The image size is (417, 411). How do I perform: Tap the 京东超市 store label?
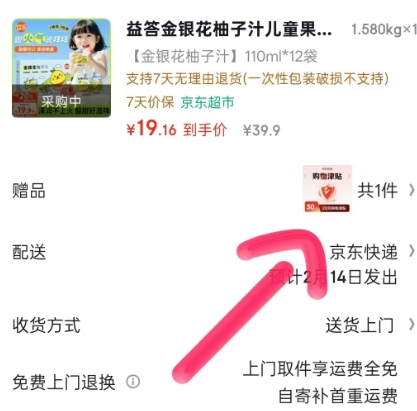pos(207,102)
